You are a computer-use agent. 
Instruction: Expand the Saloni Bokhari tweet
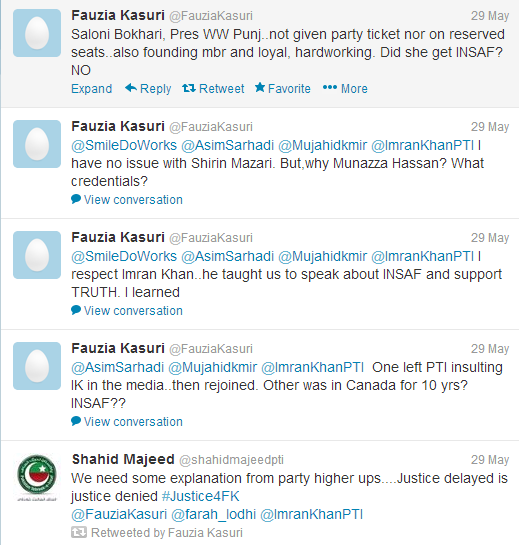click(x=91, y=89)
